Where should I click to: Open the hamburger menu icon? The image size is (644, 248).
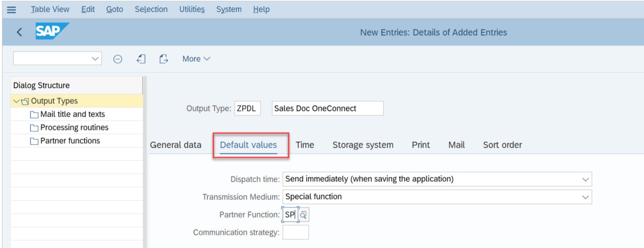point(12,9)
